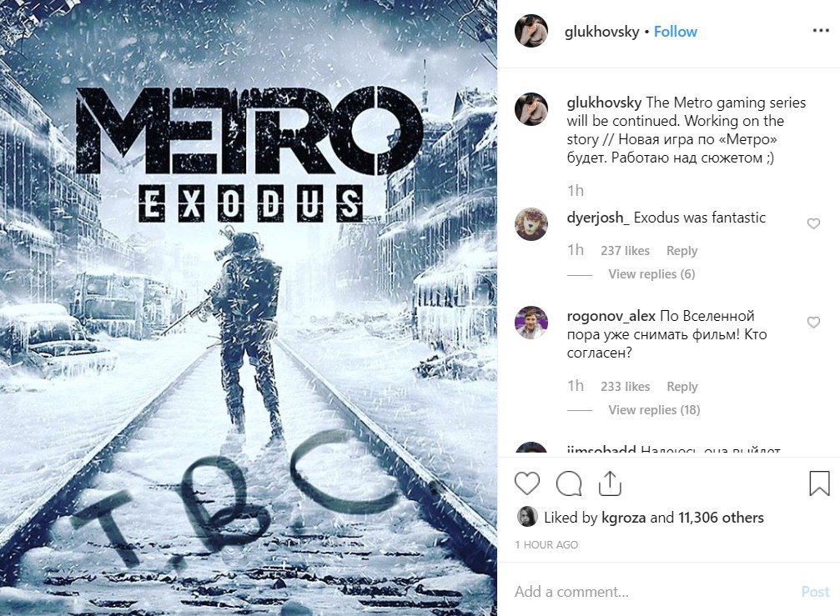Reply to rogonov_alex comment
Screen dimensions: 840x616
tap(682, 387)
